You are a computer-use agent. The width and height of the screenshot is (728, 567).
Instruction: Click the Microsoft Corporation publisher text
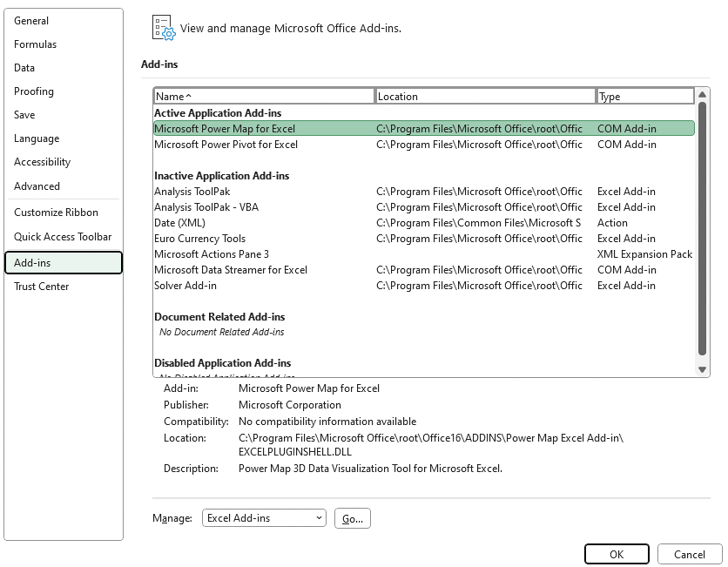coord(290,405)
